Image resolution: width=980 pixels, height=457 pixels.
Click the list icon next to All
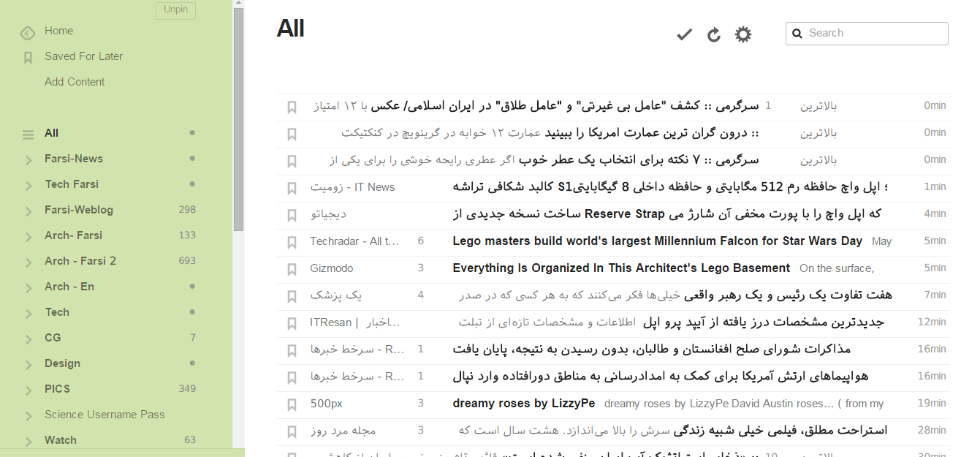[28, 133]
